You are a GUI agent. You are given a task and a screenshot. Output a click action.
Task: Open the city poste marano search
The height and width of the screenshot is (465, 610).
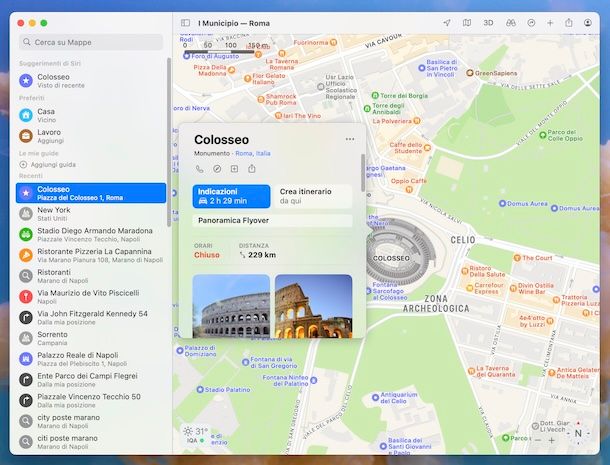coord(91,421)
